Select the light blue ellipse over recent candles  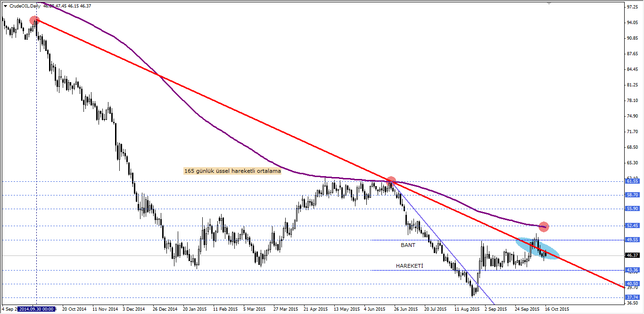pyautogui.click(x=537, y=248)
